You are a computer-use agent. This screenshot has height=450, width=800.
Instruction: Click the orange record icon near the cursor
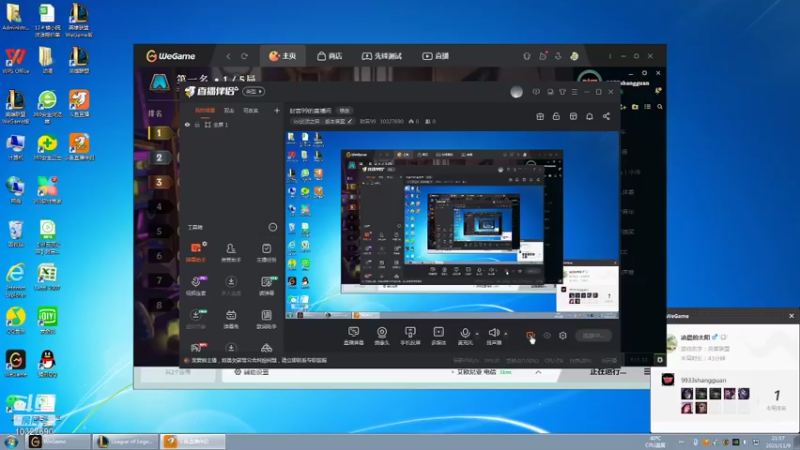pyautogui.click(x=530, y=335)
